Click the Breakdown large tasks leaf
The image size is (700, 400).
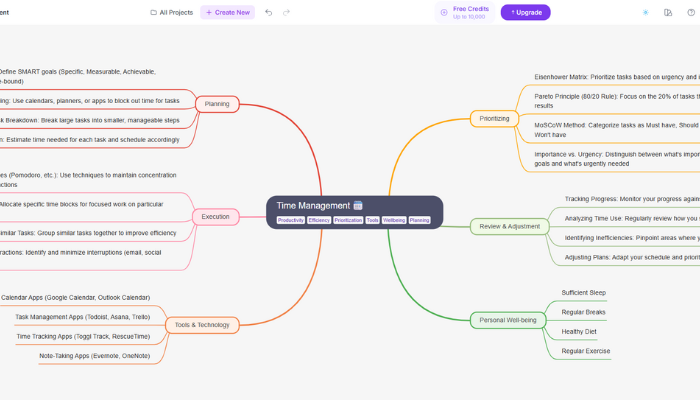coord(89,120)
